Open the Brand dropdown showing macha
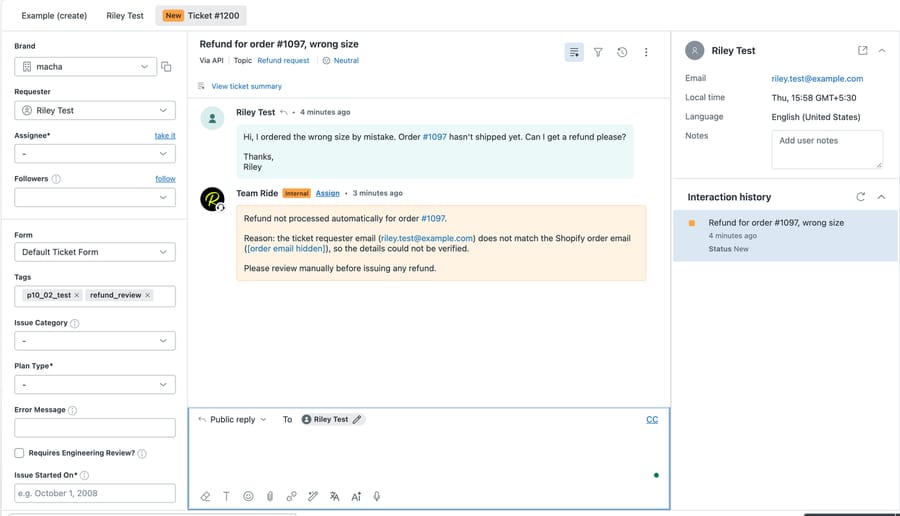 (x=86, y=67)
